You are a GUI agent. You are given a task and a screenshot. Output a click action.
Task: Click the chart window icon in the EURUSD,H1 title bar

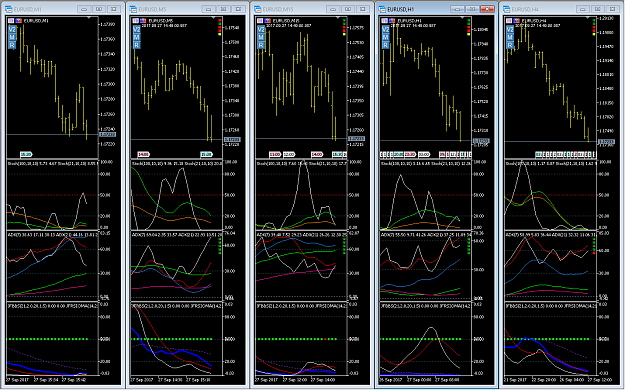[382, 9]
